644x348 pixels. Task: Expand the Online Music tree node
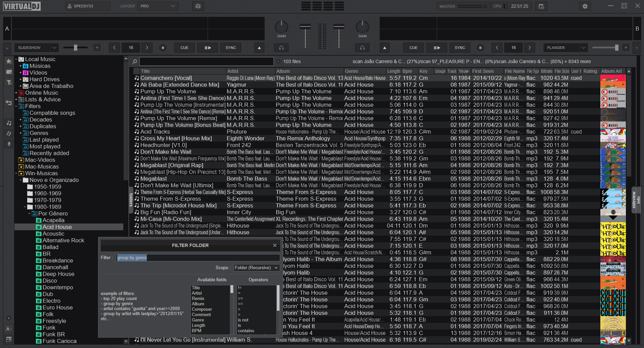tap(16, 93)
